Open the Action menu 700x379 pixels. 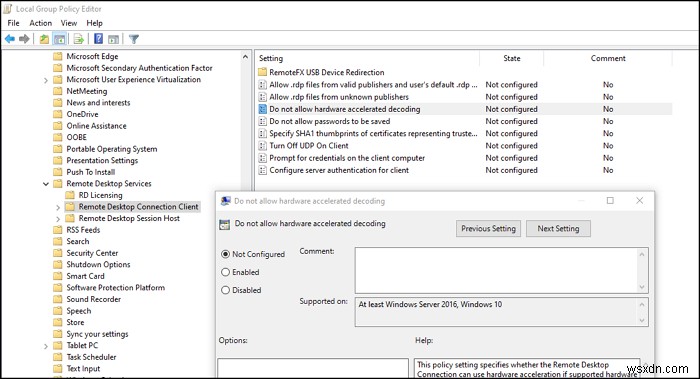(41, 23)
